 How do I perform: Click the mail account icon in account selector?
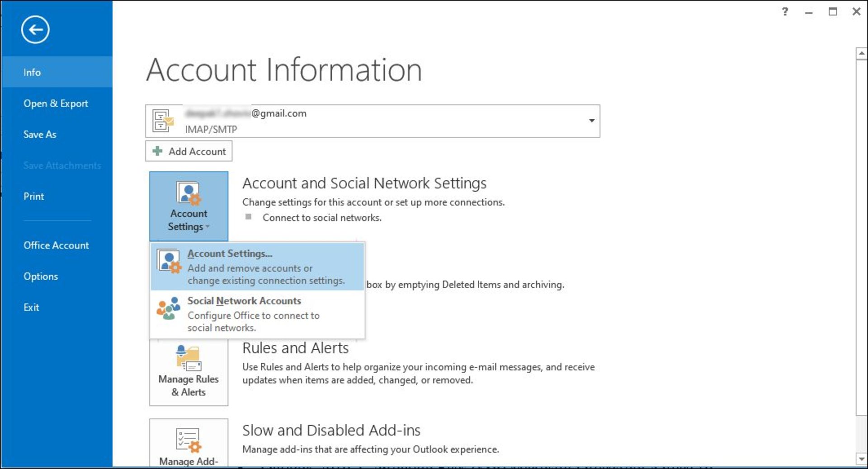pyautogui.click(x=163, y=121)
